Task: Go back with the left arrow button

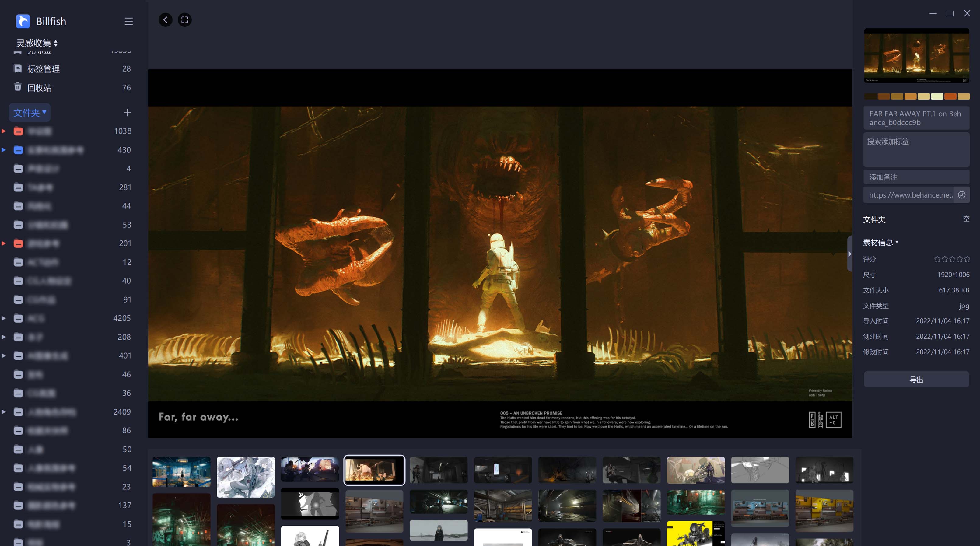Action: 166,20
